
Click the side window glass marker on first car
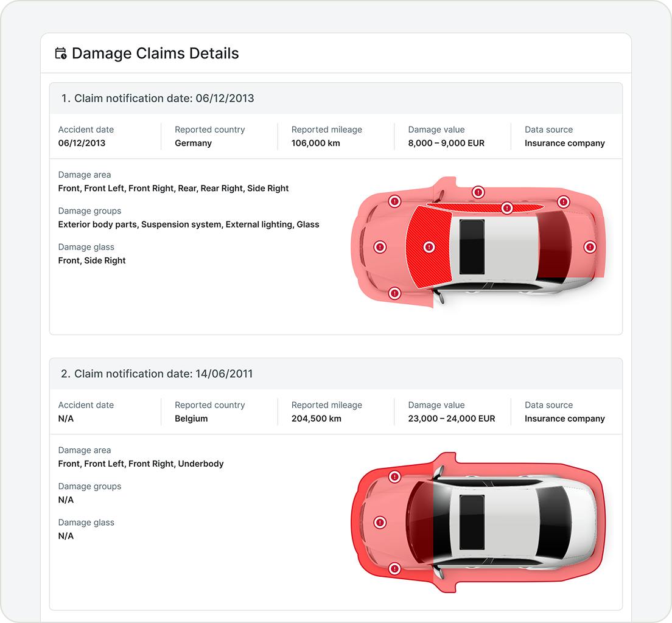[x=506, y=209]
